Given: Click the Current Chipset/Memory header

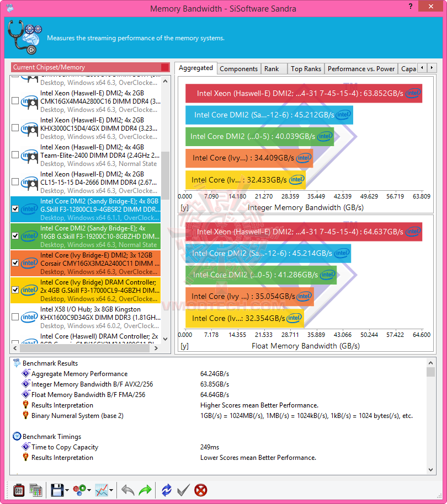Looking at the screenshot, I should coord(91,67).
